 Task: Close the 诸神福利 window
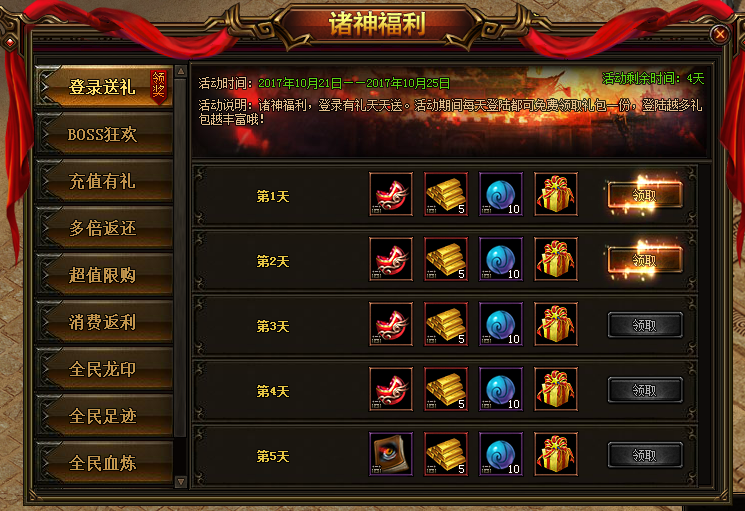720,34
